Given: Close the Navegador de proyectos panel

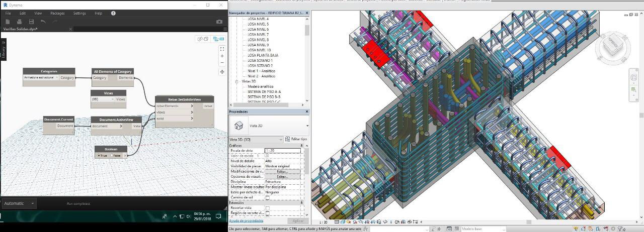Looking at the screenshot, I should 307,13.
